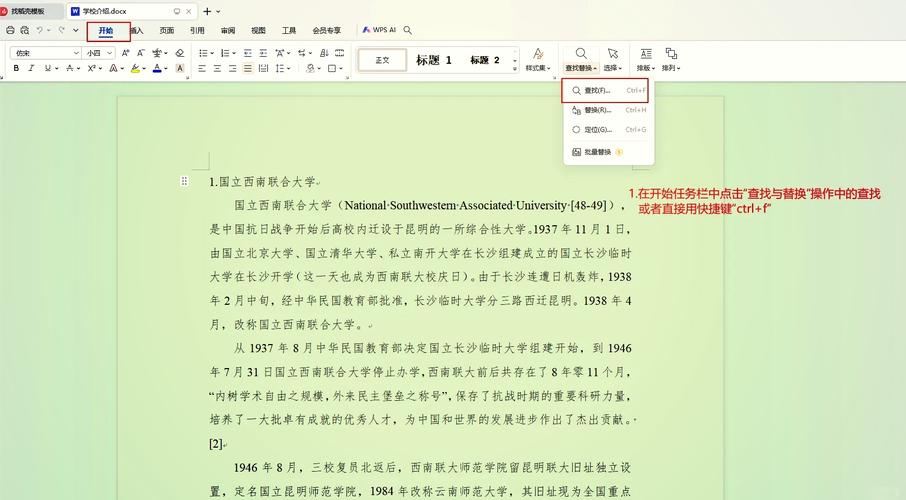Viewport: 906px width, 500px height.
Task: Toggle justified paragraph alignment
Action: [248, 69]
